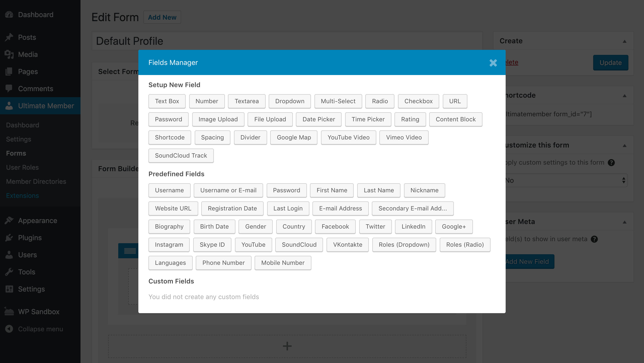The width and height of the screenshot is (644, 363).
Task: Collapse the Create panel arrow
Action: 624,41
